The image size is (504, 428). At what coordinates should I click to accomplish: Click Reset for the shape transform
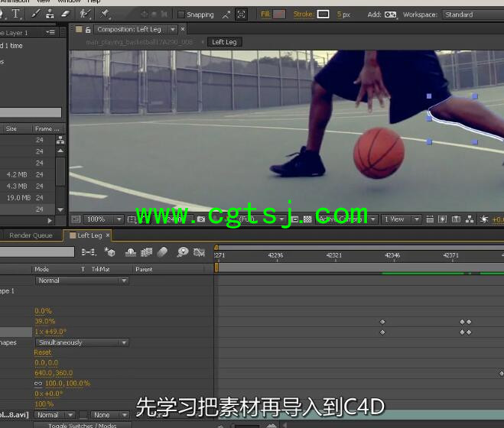(43, 352)
